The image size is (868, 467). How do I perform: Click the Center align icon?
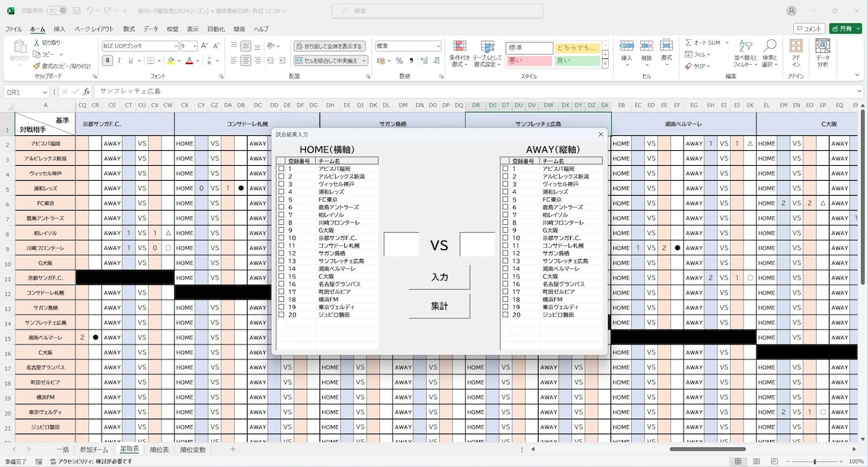[x=245, y=61]
